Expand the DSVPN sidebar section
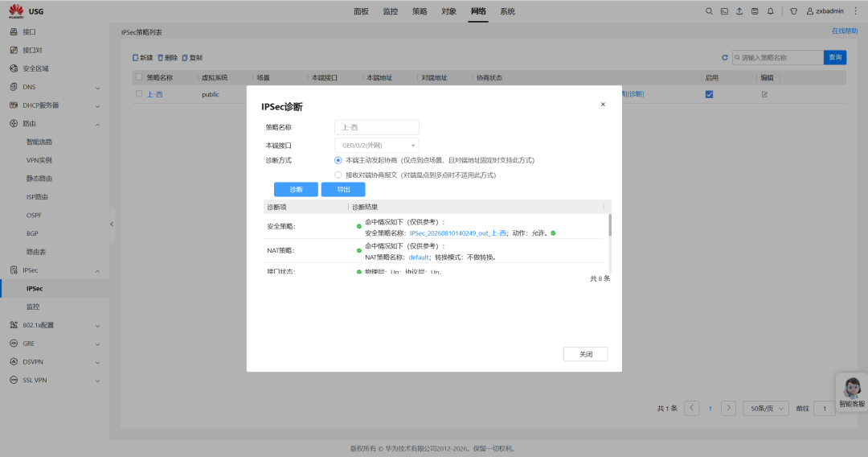Image resolution: width=868 pixels, height=457 pixels. click(97, 362)
